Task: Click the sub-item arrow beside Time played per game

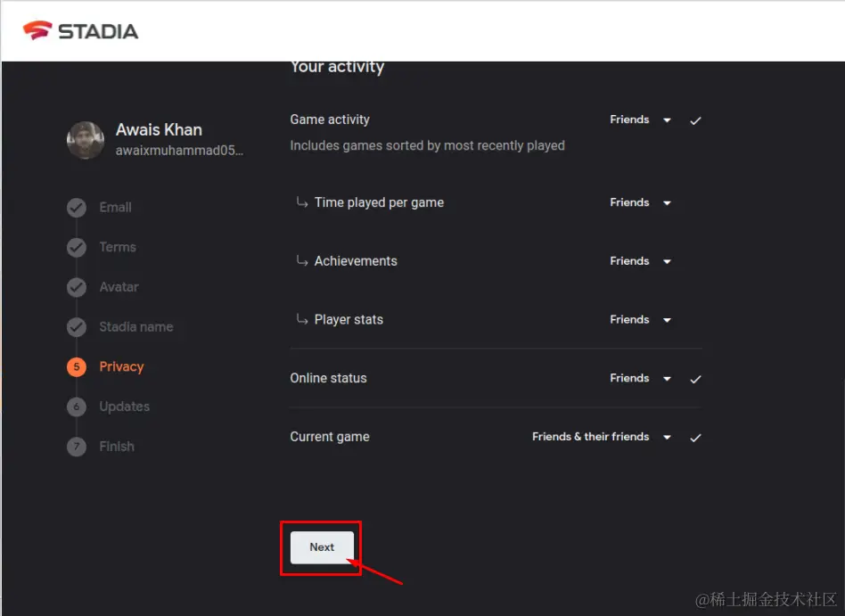Action: coord(302,202)
